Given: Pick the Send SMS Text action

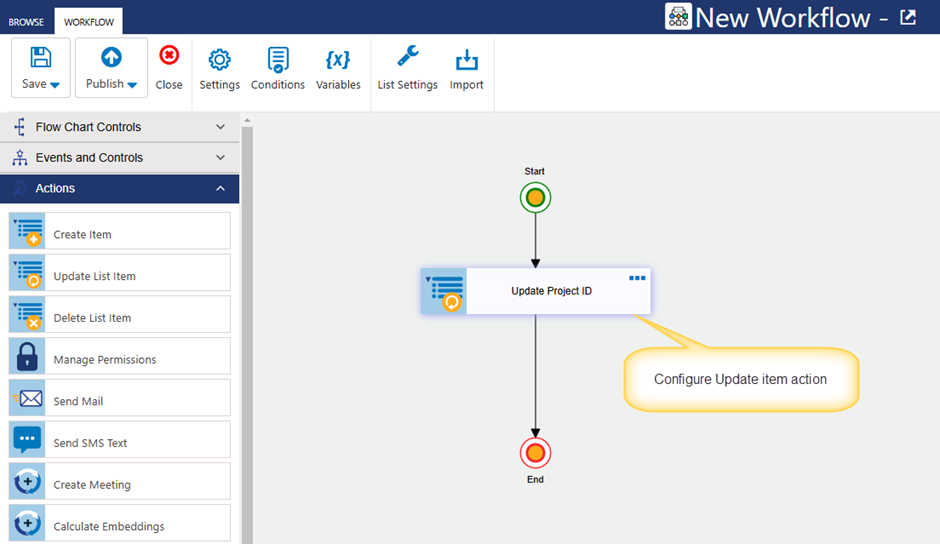Looking at the screenshot, I should [x=119, y=440].
